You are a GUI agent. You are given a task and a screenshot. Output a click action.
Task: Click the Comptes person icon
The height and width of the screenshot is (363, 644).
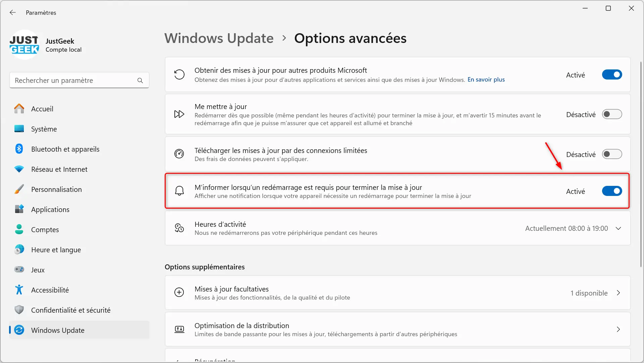tap(19, 229)
